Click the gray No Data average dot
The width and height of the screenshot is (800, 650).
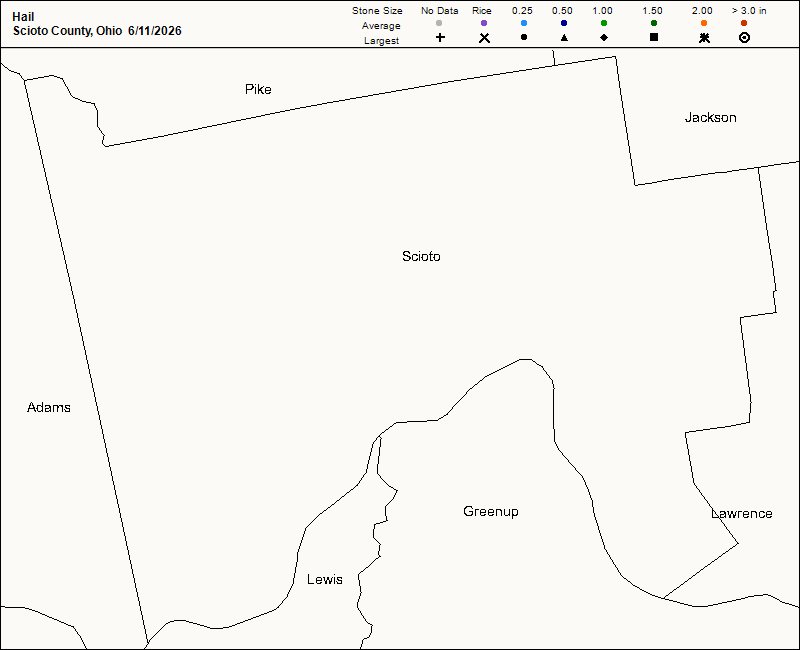coord(439,23)
